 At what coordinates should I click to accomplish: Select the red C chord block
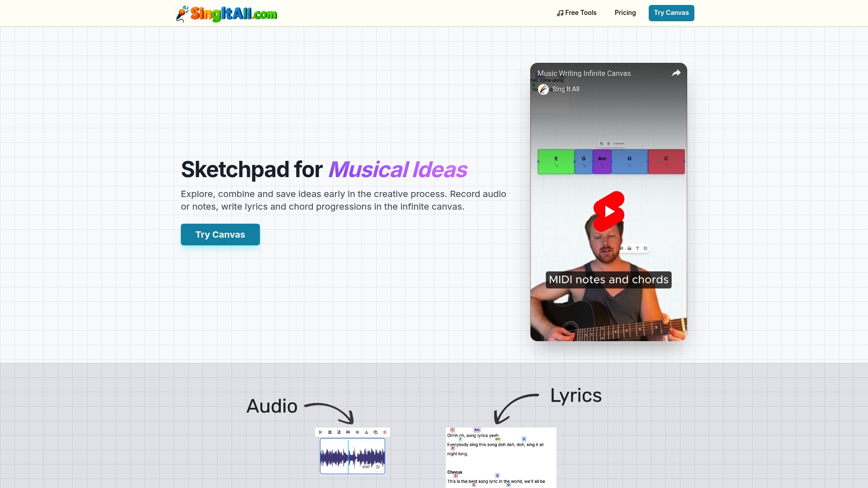click(x=666, y=161)
